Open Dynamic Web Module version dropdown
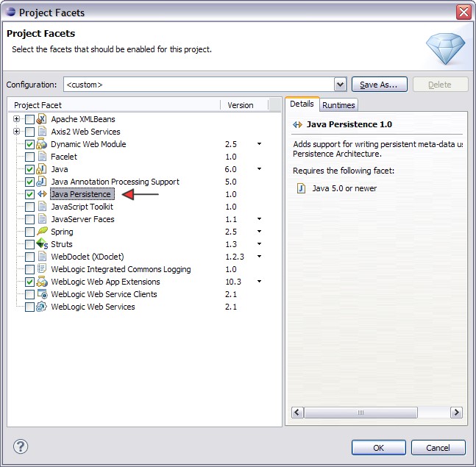476x467 pixels. click(259, 143)
